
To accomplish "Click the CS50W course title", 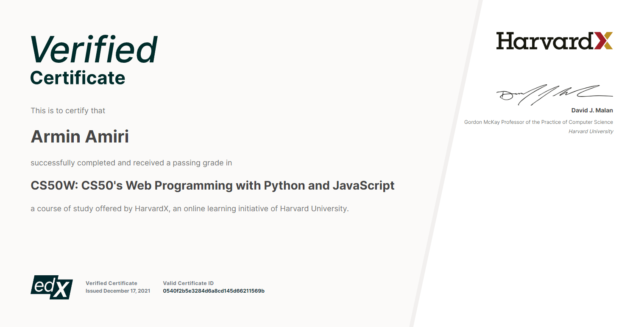I will pos(212,186).
